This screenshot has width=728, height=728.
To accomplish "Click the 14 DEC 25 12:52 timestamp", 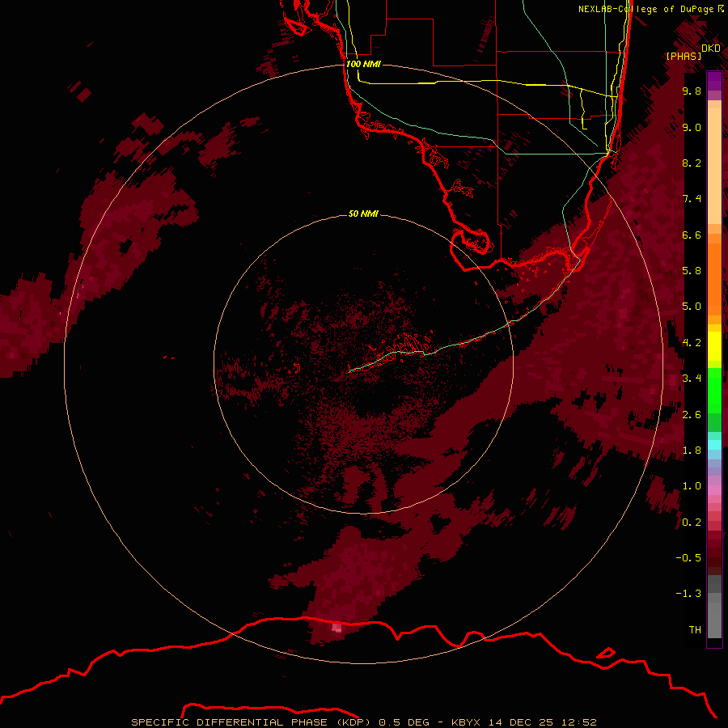I will click(x=542, y=722).
